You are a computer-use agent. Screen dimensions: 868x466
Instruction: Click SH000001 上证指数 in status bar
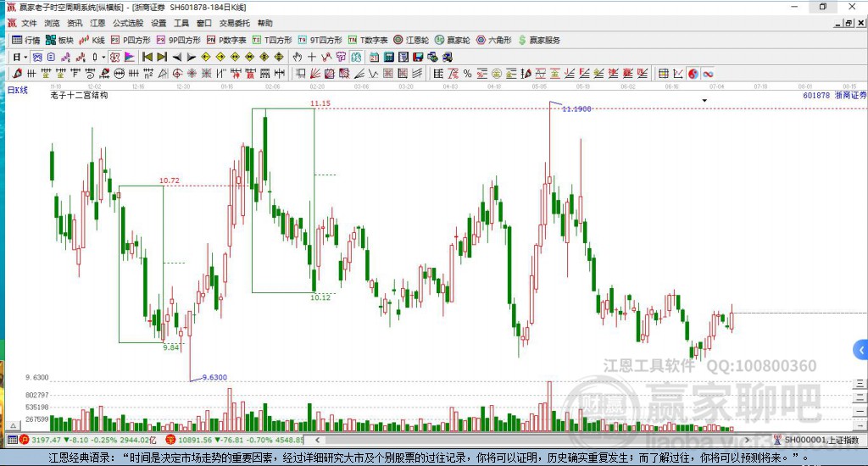[821, 440]
